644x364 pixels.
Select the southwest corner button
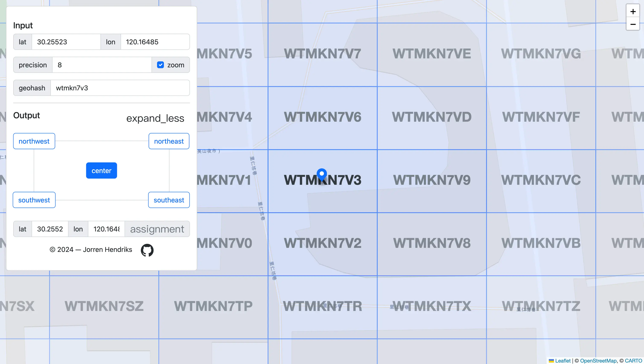(34, 200)
